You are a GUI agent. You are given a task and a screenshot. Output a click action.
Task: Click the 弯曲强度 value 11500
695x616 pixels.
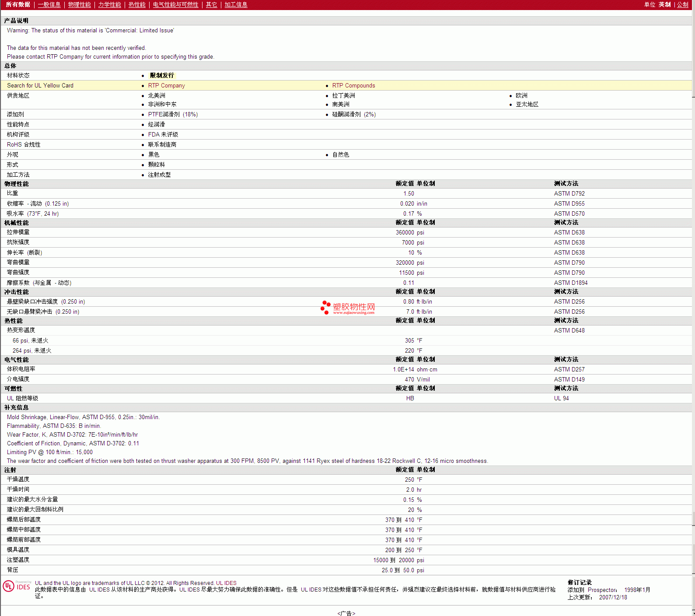tap(407, 273)
